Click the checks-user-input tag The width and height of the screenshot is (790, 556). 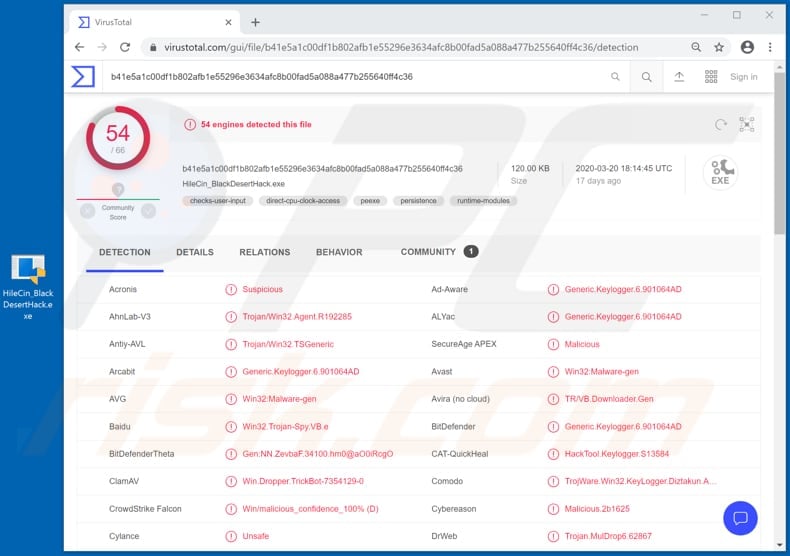pyautogui.click(x=218, y=201)
